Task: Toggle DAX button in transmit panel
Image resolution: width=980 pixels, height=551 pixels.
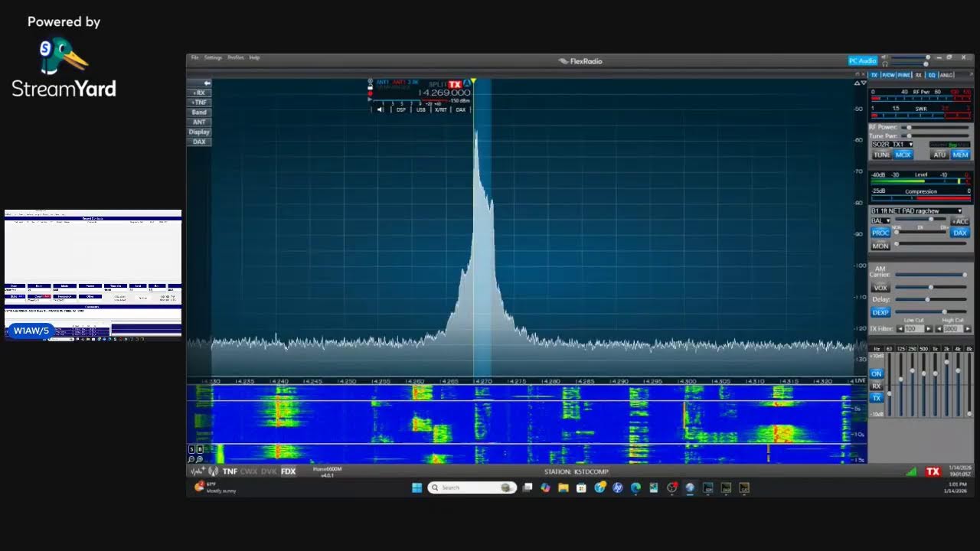Action: click(x=960, y=233)
